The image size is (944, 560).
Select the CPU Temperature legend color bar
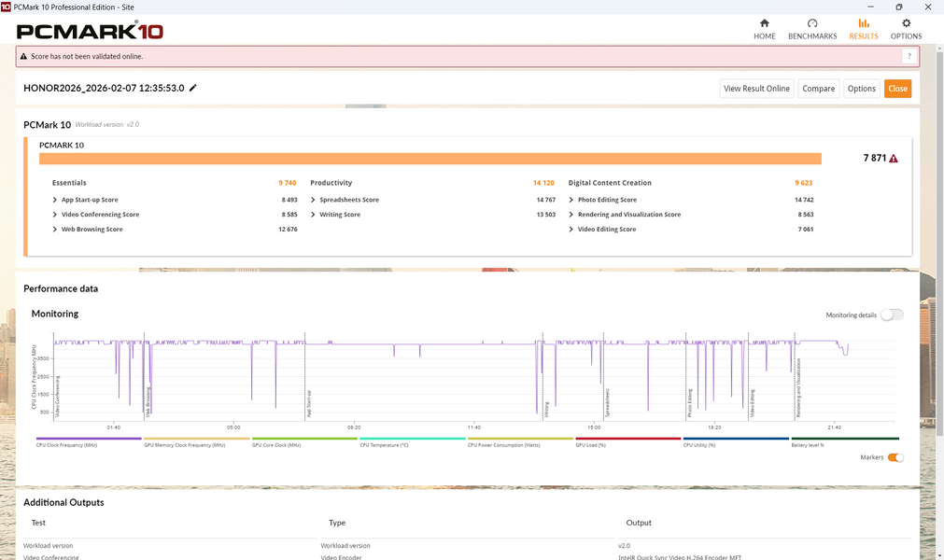[412, 439]
